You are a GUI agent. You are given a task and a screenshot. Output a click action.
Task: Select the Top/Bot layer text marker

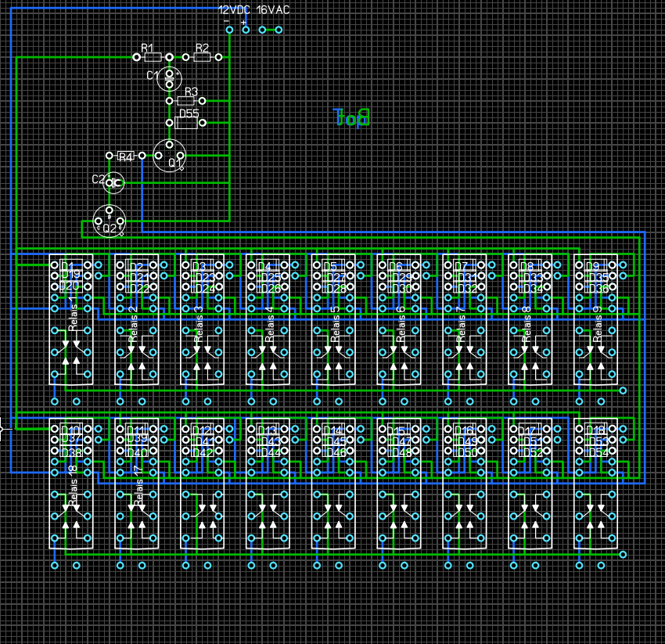(351, 117)
